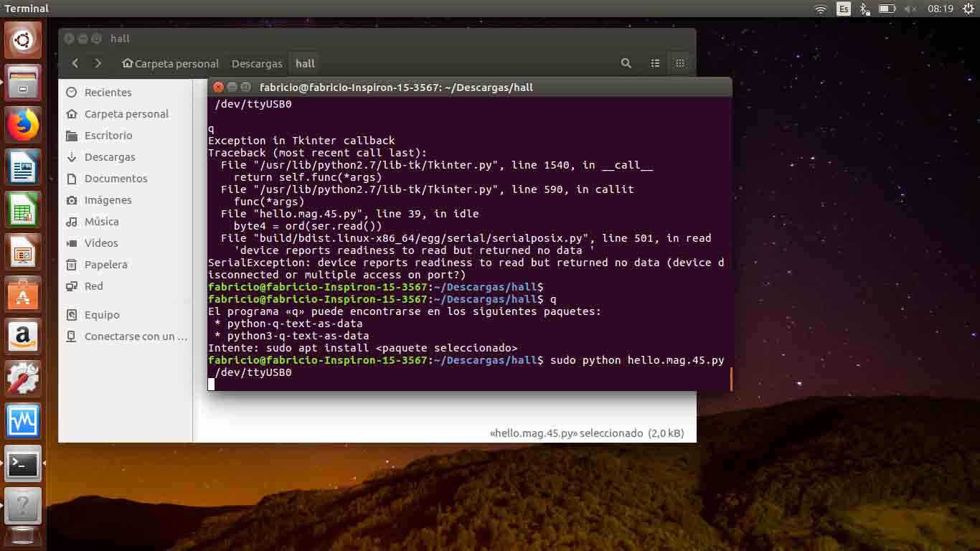
Task: Switch file manager to grid view
Action: click(x=679, y=63)
